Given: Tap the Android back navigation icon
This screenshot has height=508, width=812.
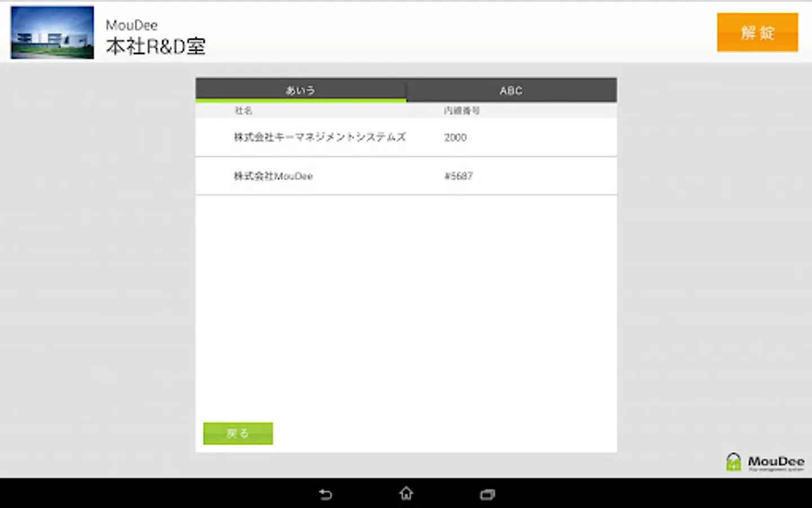Looking at the screenshot, I should (x=325, y=494).
